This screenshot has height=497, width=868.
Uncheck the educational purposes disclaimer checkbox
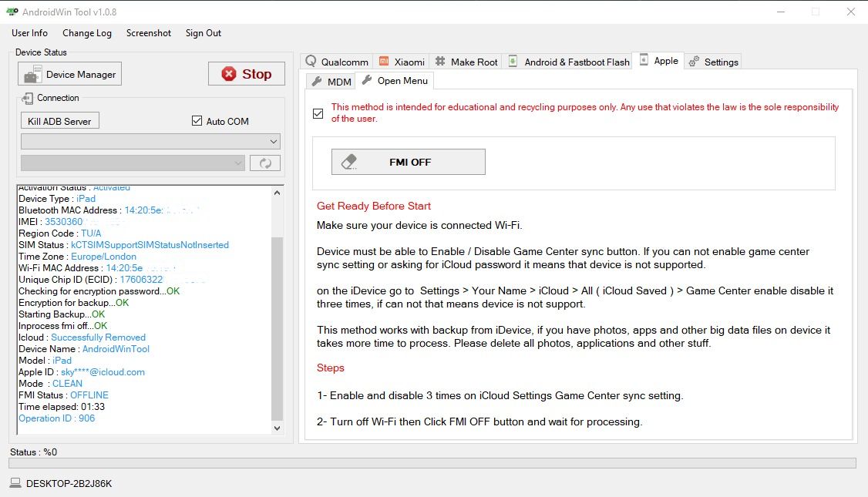click(318, 113)
